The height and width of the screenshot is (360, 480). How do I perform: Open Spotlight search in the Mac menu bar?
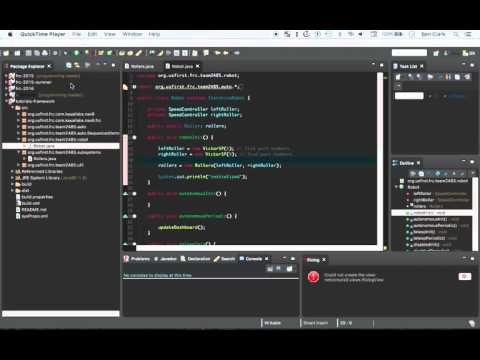point(456,34)
